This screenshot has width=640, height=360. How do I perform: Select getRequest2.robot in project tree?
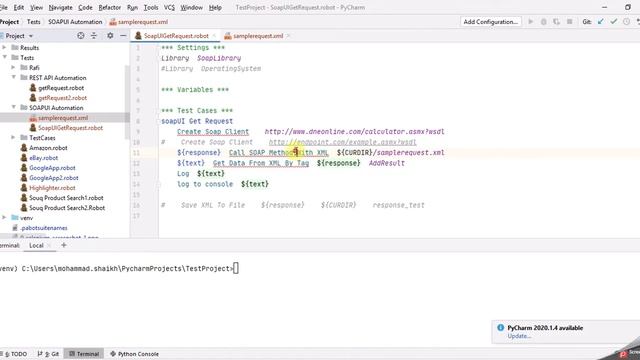tap(62, 98)
